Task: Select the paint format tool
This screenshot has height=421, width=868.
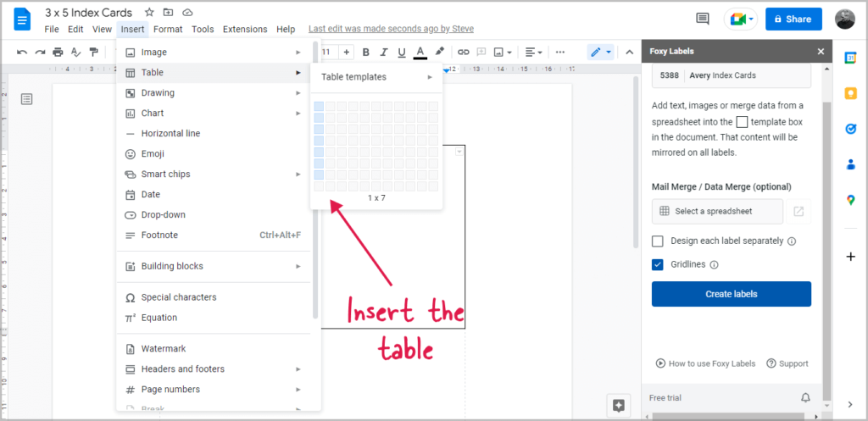Action: [x=93, y=52]
